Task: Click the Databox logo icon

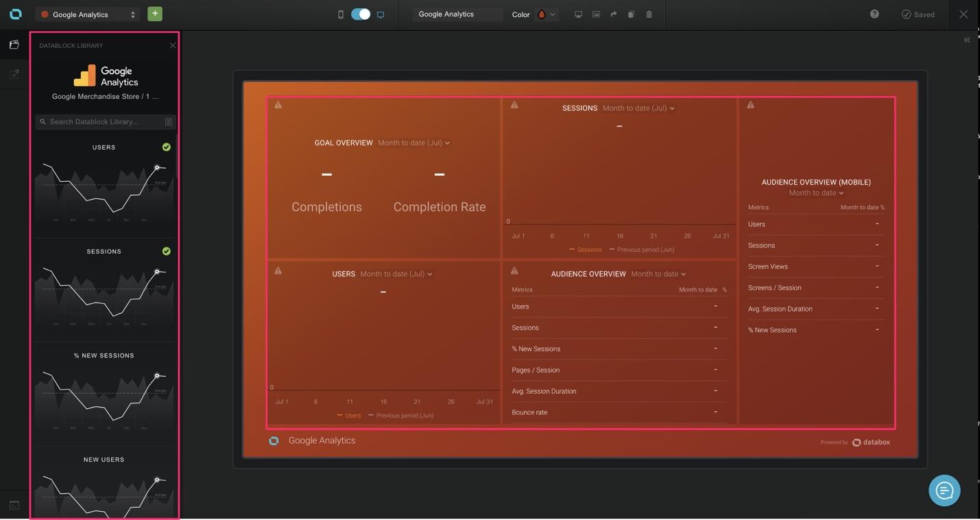Action: pyautogui.click(x=15, y=14)
